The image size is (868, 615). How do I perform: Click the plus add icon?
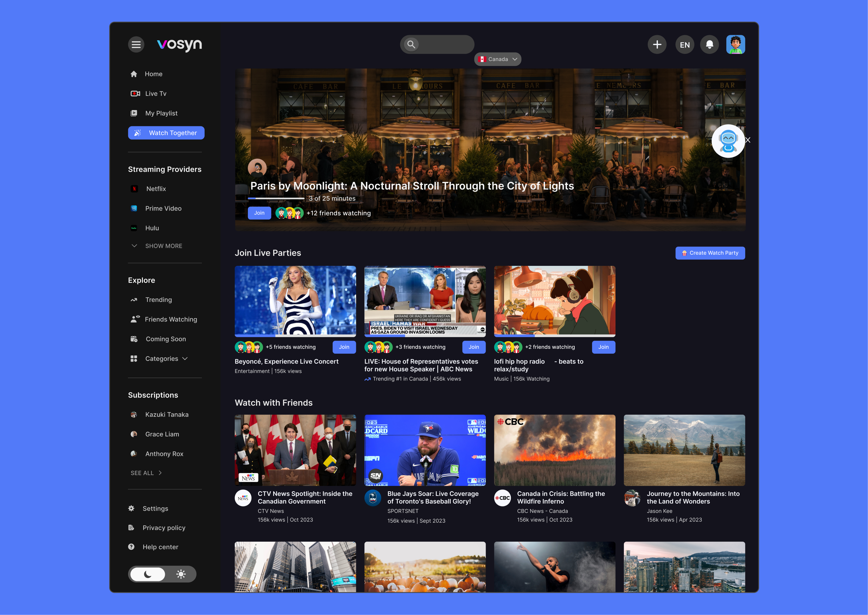657,45
